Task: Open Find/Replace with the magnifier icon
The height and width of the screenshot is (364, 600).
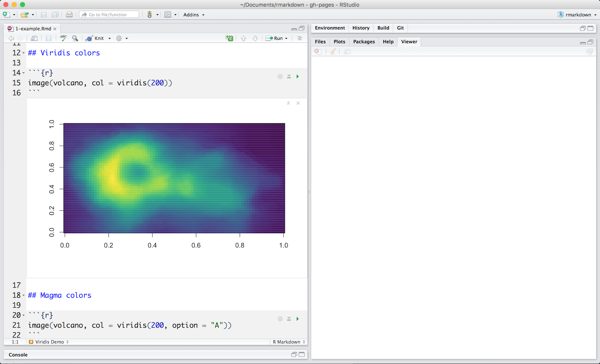Action: point(75,38)
